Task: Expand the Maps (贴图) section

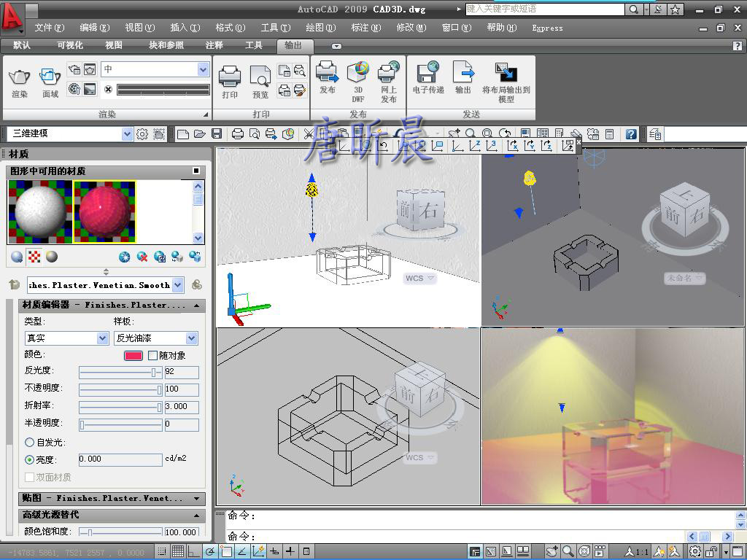Action: tap(197, 499)
